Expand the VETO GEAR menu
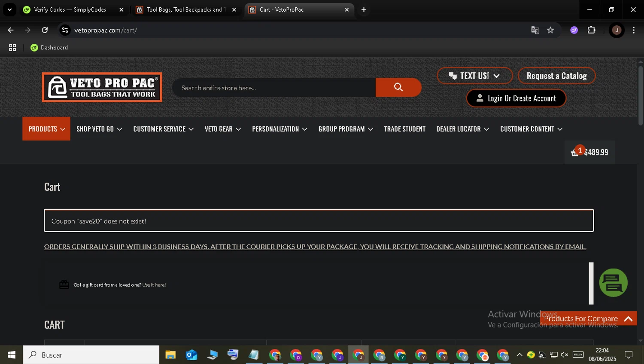This screenshot has height=364, width=644. 223,129
